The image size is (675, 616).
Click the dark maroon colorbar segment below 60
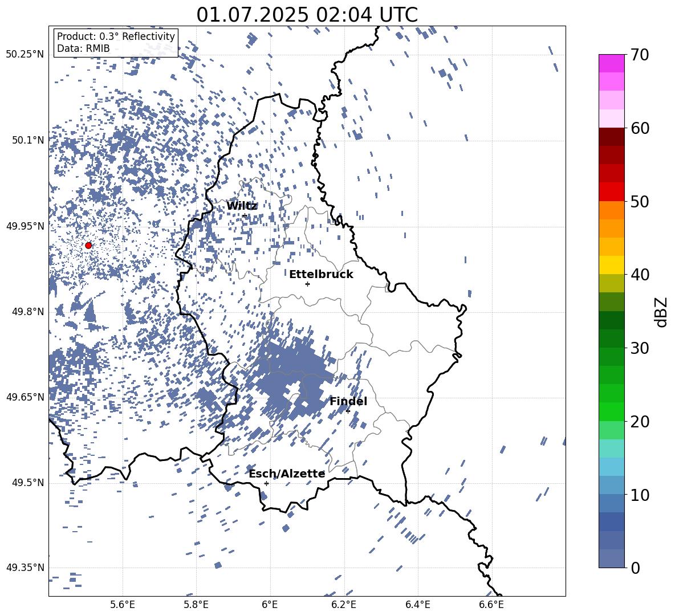611,137
